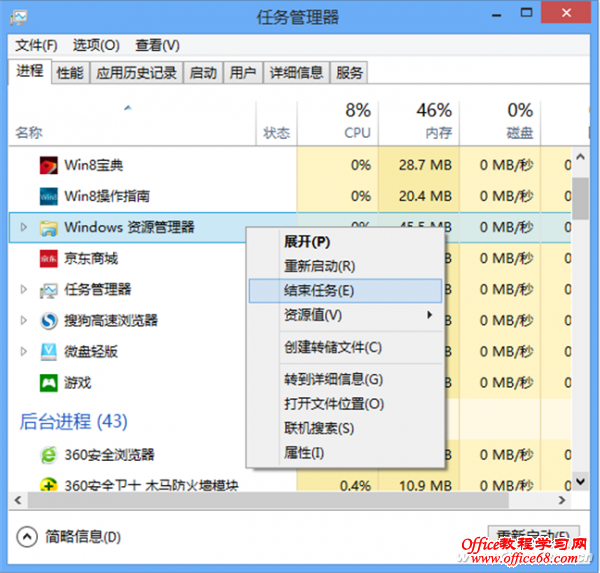The width and height of the screenshot is (600, 573).
Task: Sort by the CPU column header
Action: coord(338,122)
